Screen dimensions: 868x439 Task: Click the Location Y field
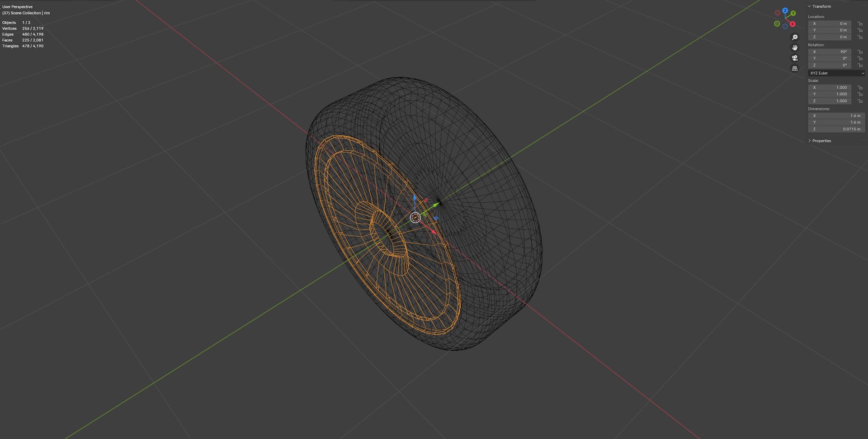point(830,30)
